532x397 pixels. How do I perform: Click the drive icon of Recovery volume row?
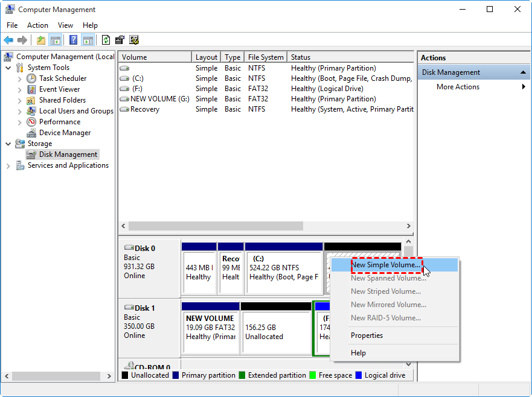coord(124,109)
